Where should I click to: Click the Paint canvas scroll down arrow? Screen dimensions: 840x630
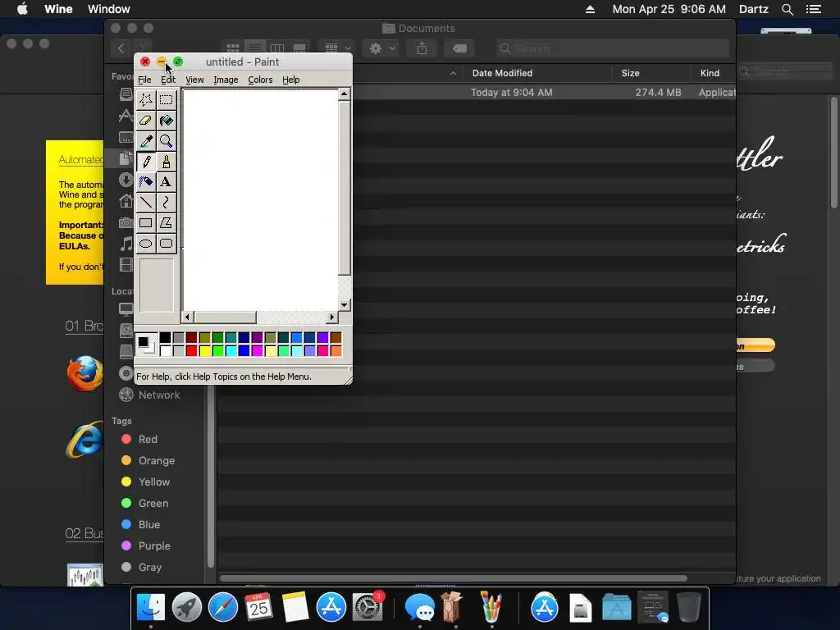(x=345, y=305)
